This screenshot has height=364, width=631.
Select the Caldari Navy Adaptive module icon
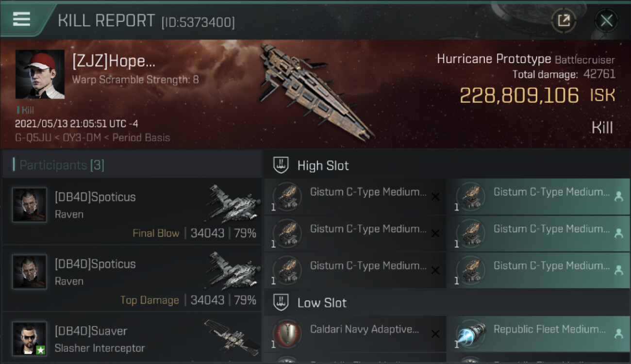(x=287, y=335)
